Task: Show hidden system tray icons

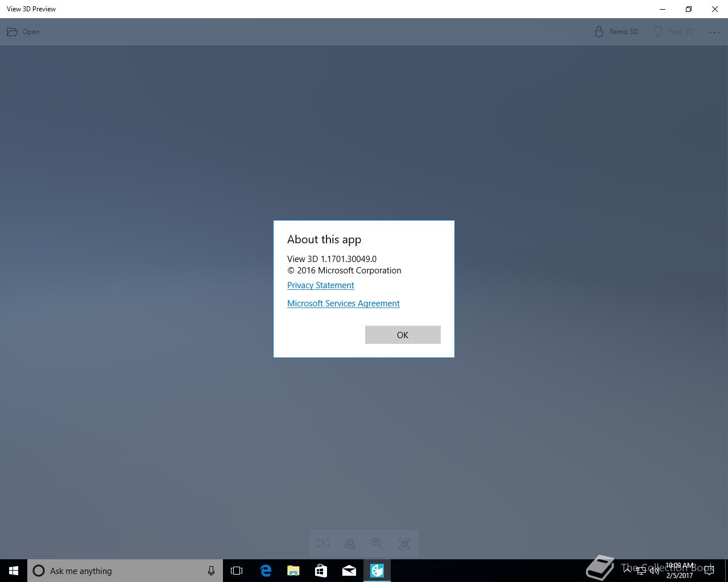Action: click(x=627, y=571)
